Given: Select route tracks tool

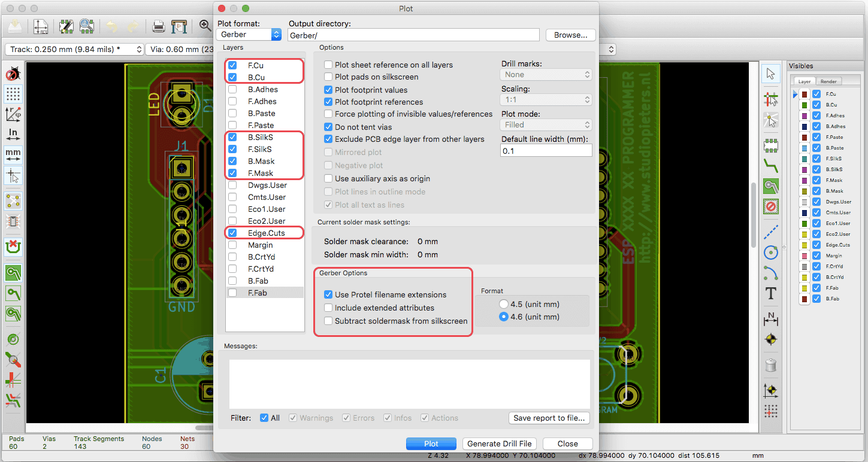Looking at the screenshot, I should 771,165.
